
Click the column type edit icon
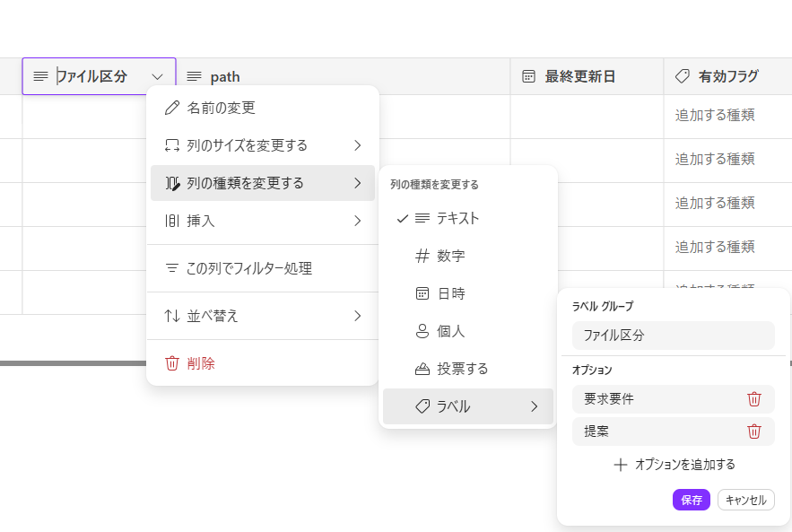tap(172, 183)
